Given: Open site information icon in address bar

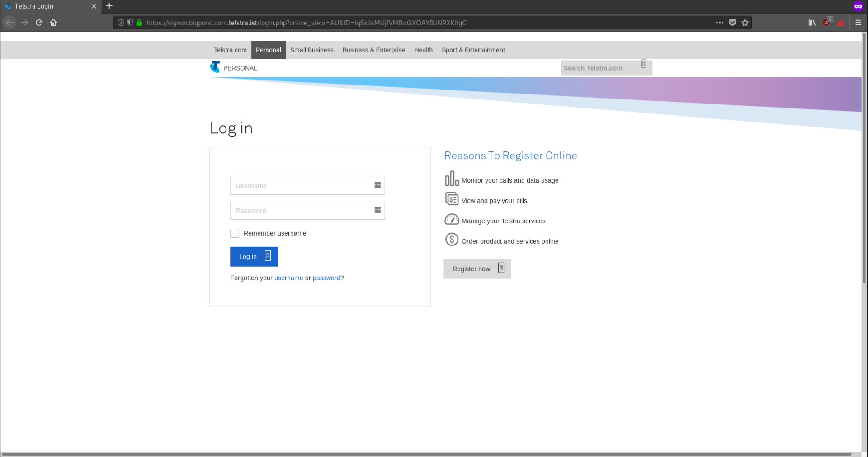Looking at the screenshot, I should [121, 23].
